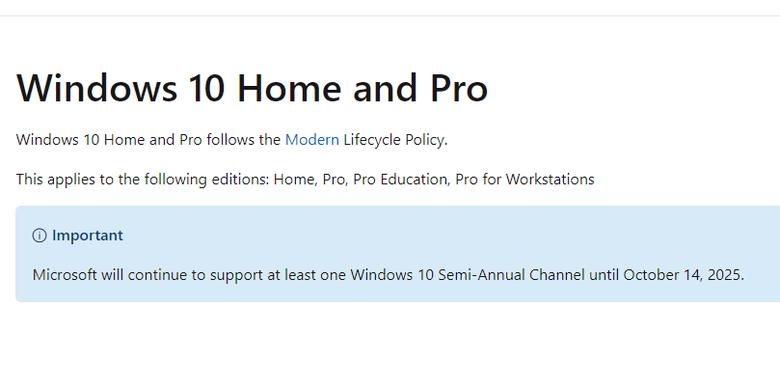Click the thin divider line at the page top
The image size is (780, 390).
pyautogui.click(x=390, y=15)
